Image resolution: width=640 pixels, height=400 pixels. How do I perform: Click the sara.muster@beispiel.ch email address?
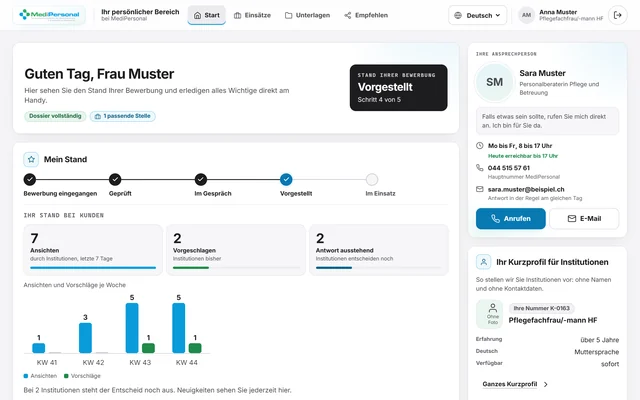[526, 189]
